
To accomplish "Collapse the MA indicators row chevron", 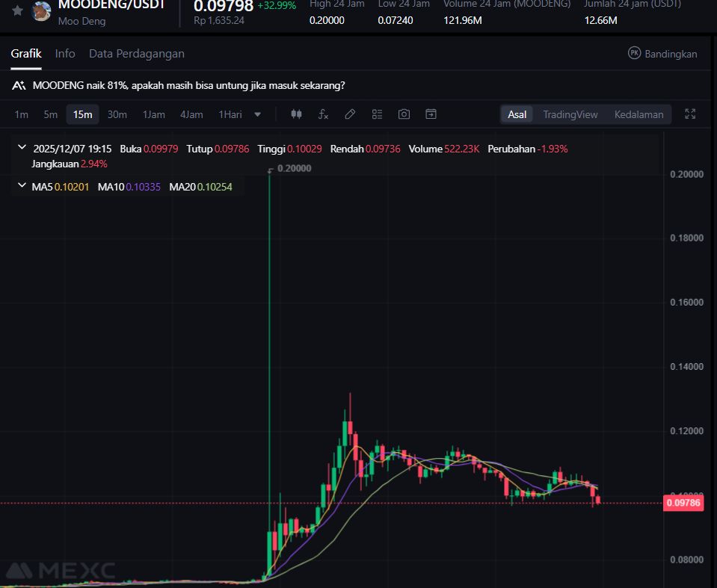I will [22, 186].
